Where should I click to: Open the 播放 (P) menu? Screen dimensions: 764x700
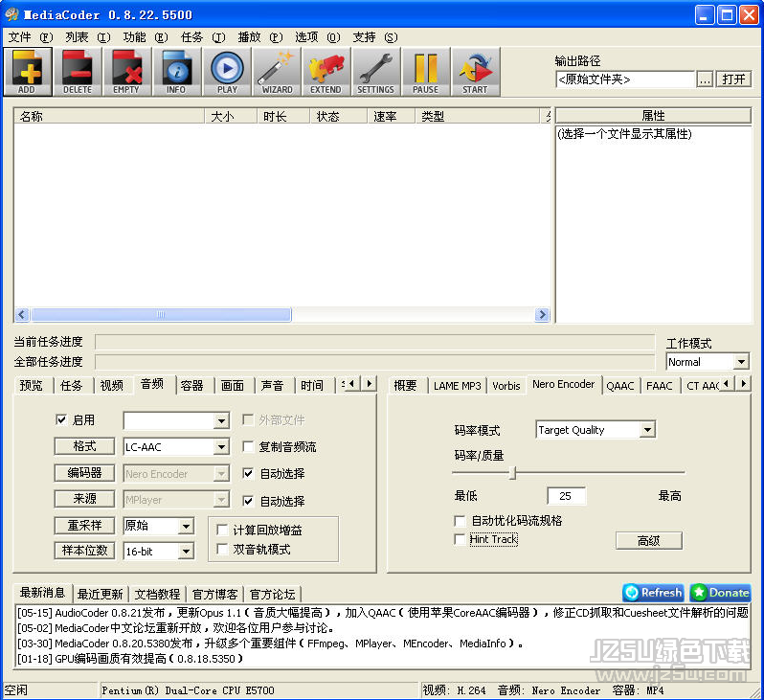pos(260,37)
